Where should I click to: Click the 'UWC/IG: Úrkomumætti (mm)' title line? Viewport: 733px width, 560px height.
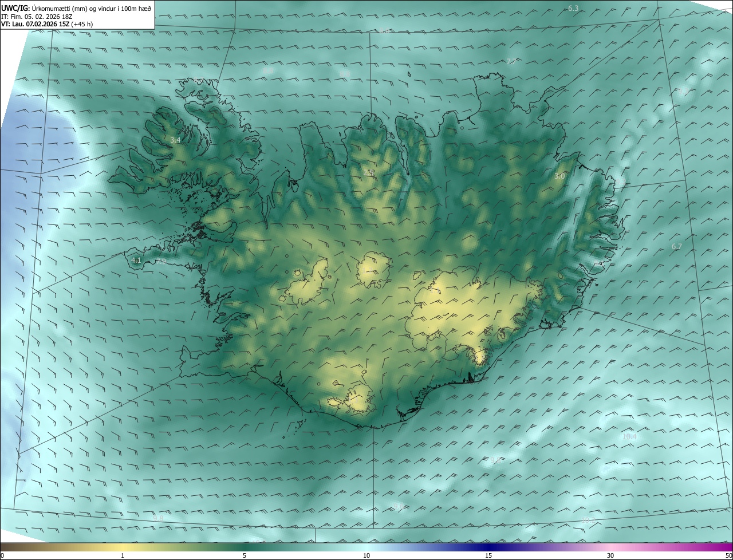pos(76,7)
